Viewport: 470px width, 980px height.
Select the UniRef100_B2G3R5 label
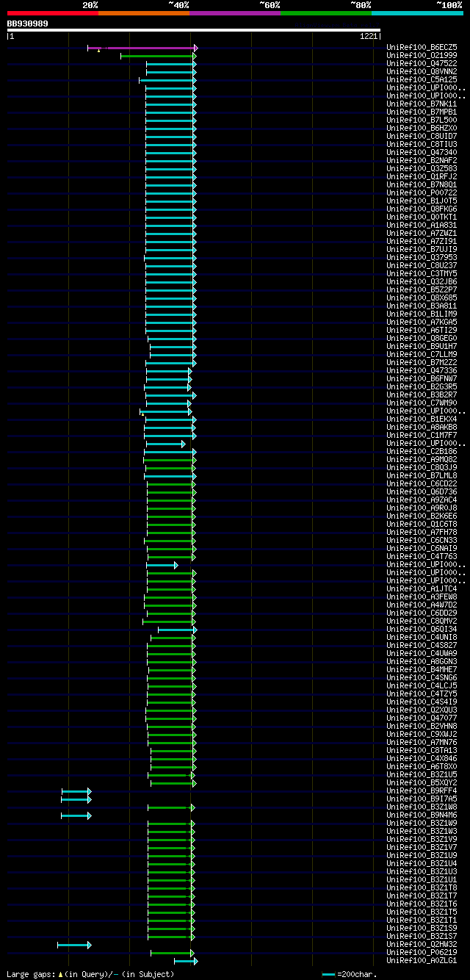click(423, 386)
